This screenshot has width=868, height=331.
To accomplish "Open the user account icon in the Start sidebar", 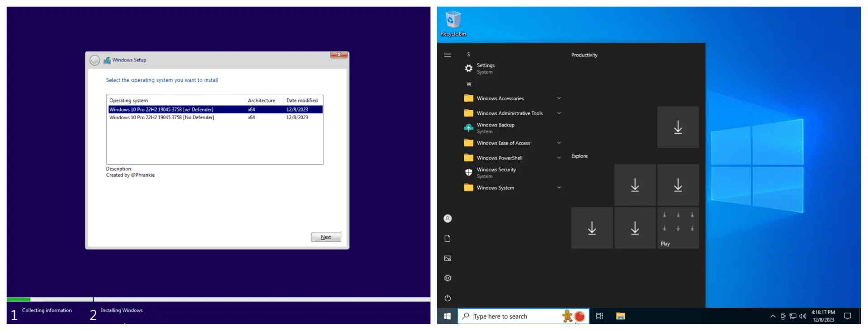I will [448, 219].
